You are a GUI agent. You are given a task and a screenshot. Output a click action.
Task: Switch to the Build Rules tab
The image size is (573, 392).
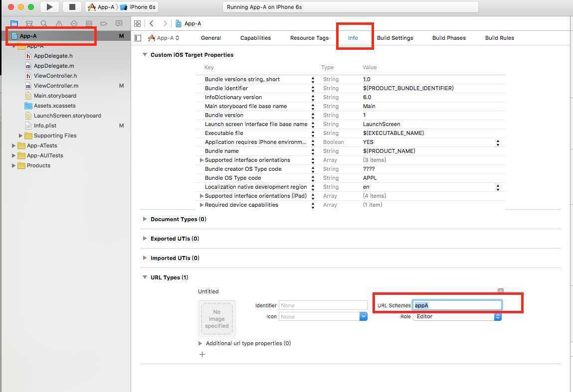click(x=499, y=38)
